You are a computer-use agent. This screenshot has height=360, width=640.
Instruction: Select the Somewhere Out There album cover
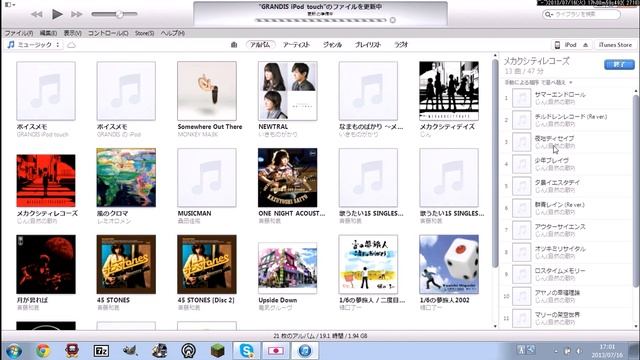(x=207, y=91)
